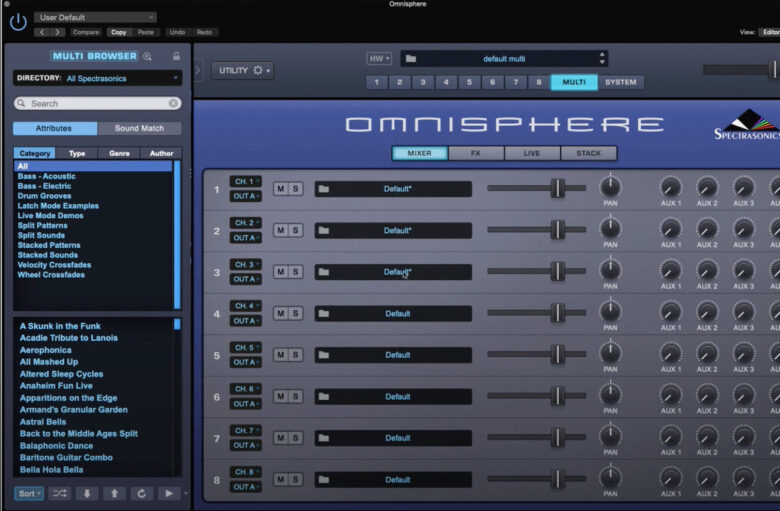This screenshot has width=780, height=511.
Task: Mute channel 8 with M button
Action: [281, 480]
